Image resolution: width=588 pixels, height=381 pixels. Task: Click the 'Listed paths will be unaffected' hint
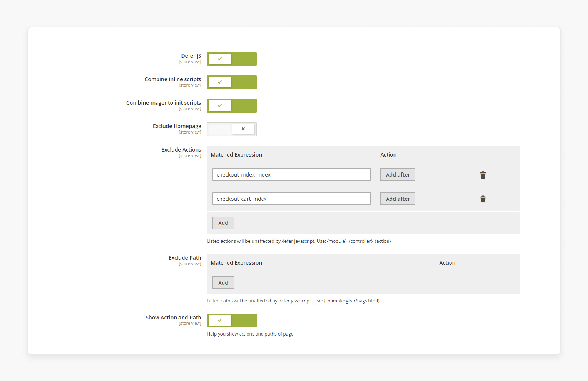(x=293, y=301)
